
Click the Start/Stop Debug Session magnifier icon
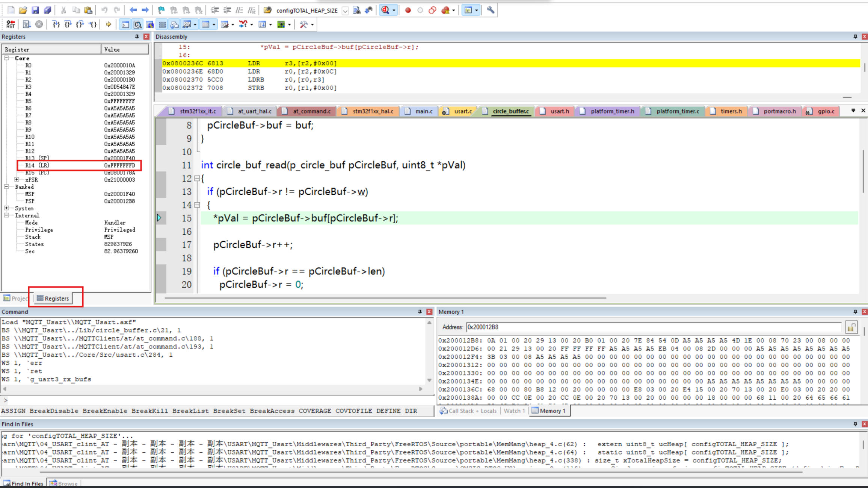[x=385, y=10]
